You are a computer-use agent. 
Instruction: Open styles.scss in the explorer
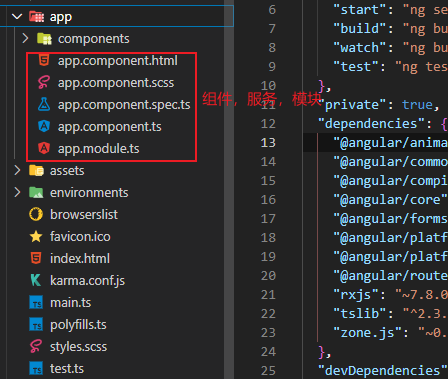coord(78,347)
